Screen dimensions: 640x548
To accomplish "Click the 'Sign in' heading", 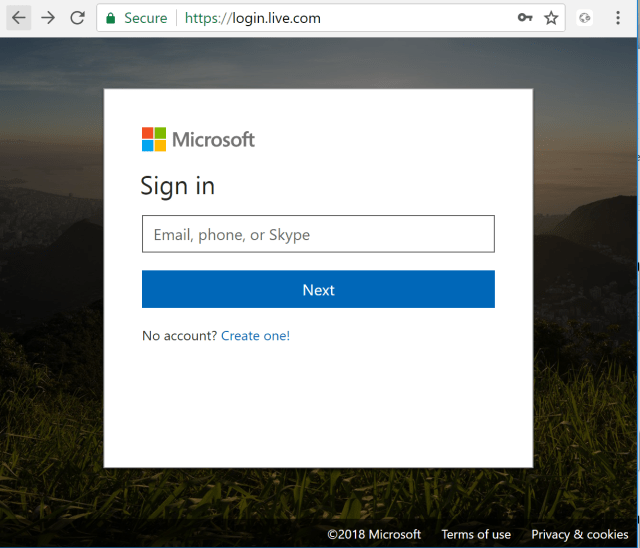I will click(177, 186).
